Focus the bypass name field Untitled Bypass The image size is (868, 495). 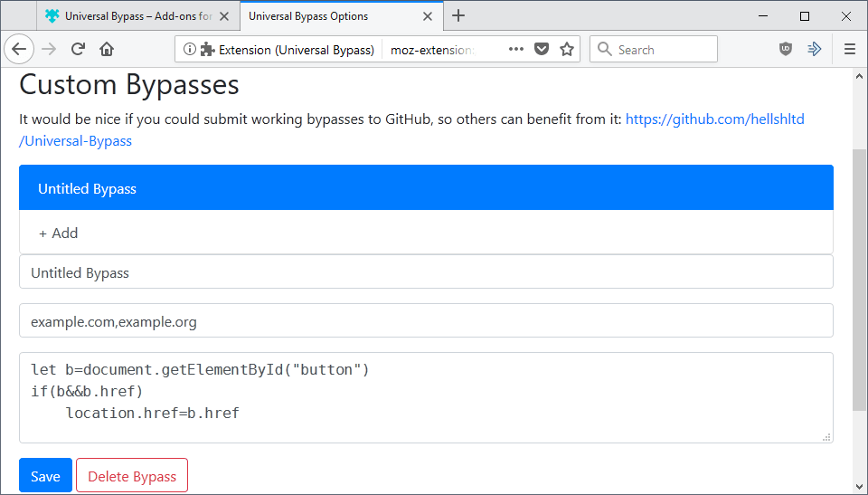(426, 272)
